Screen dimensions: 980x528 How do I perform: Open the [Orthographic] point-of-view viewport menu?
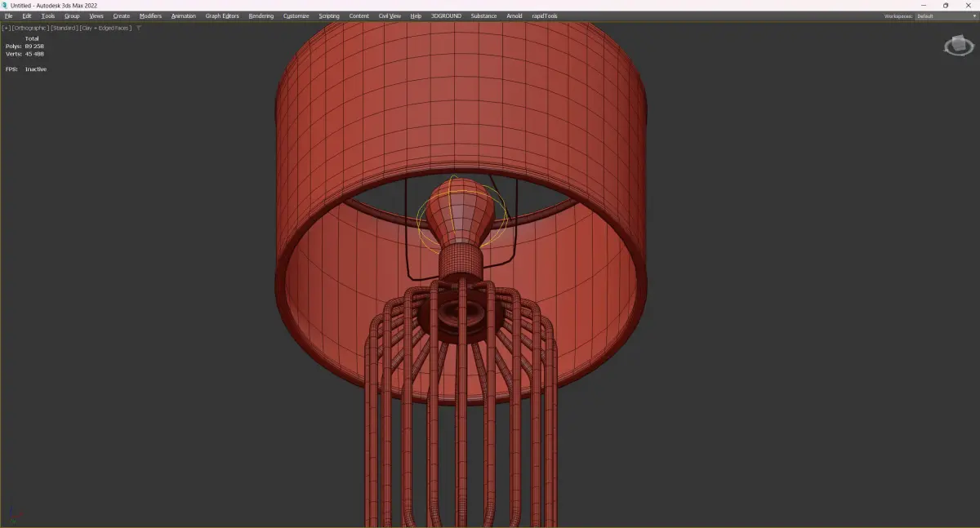tap(30, 28)
